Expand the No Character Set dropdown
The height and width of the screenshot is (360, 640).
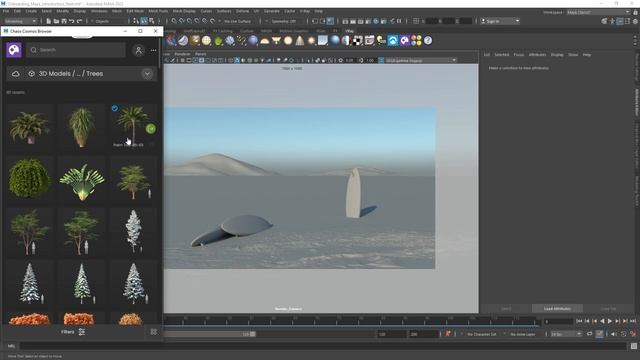[x=482, y=334]
